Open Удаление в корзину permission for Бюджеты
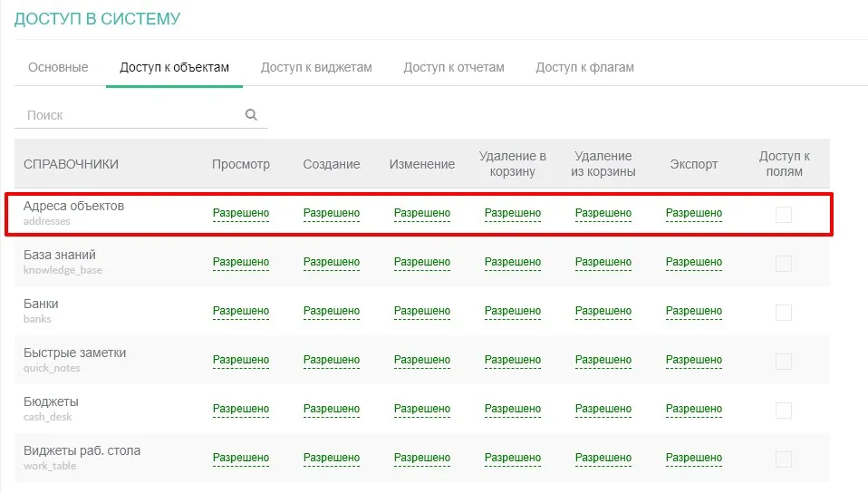The height and width of the screenshot is (493, 868). tap(513, 410)
